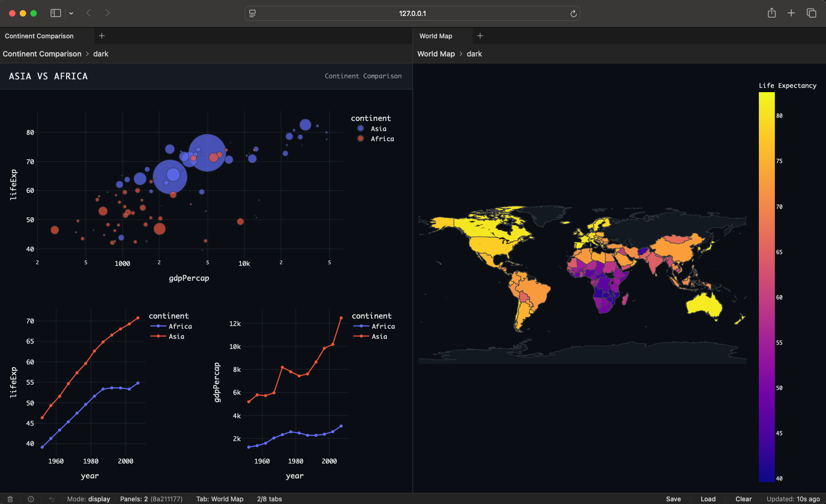The height and width of the screenshot is (504, 826).
Task: Click the Safari share icon
Action: point(772,13)
